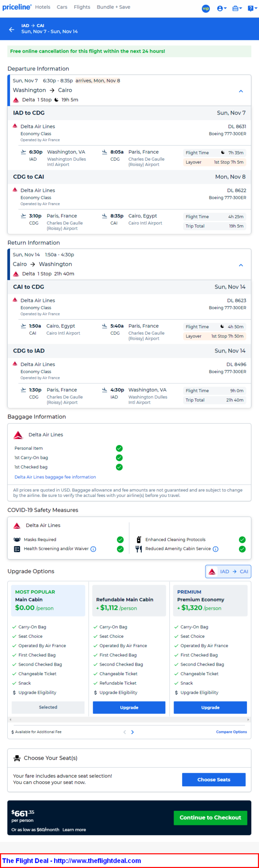
Task: Click landing icon beside 5:40a Paris
Action: click(x=104, y=326)
